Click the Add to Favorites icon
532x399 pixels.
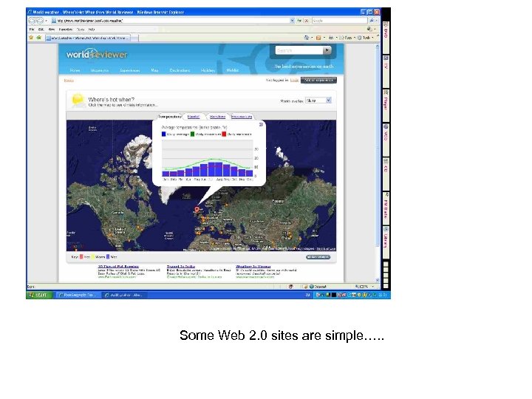39,38
